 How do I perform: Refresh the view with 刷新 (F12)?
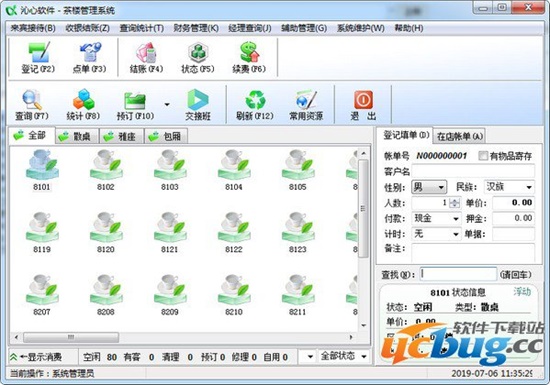[x=255, y=105]
